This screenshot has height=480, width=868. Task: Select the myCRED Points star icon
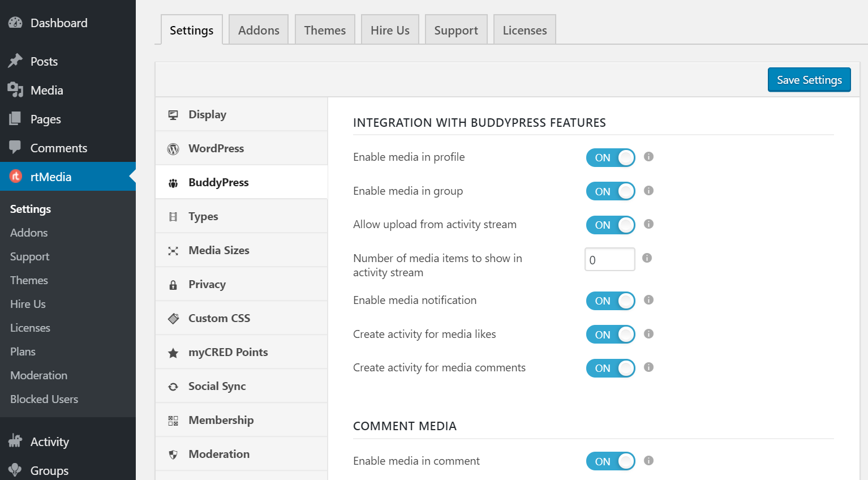point(173,352)
